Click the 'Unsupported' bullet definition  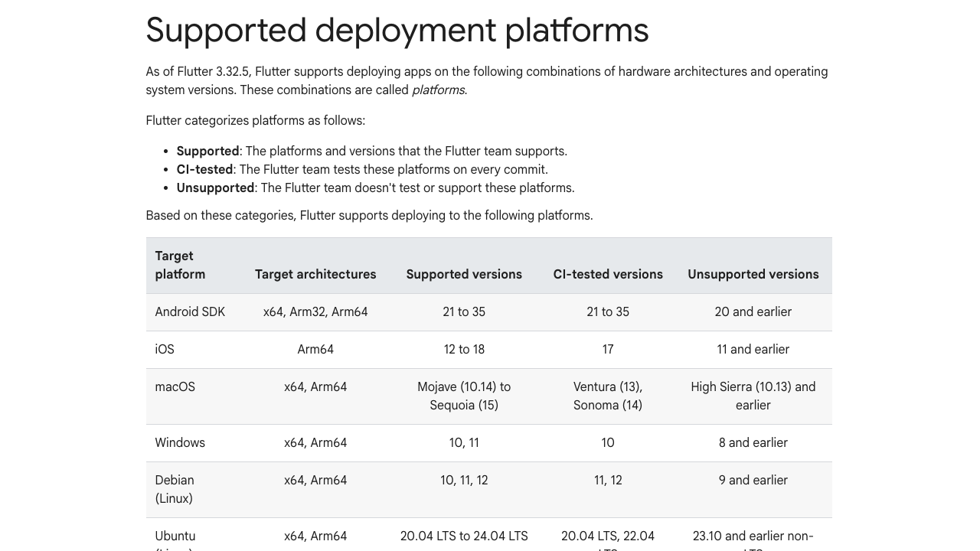pos(375,187)
